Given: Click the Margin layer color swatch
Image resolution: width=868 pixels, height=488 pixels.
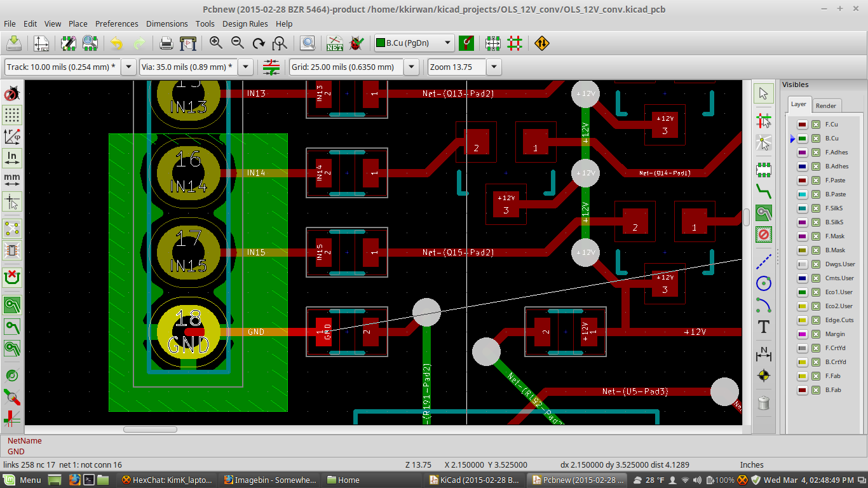Looking at the screenshot, I should click(803, 334).
